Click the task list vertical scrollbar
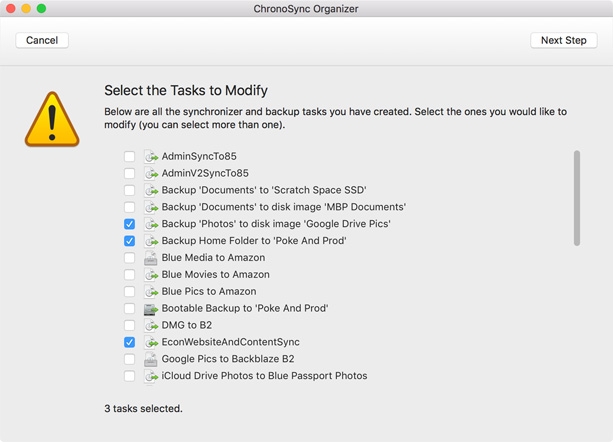The width and height of the screenshot is (613, 442). pyautogui.click(x=577, y=198)
